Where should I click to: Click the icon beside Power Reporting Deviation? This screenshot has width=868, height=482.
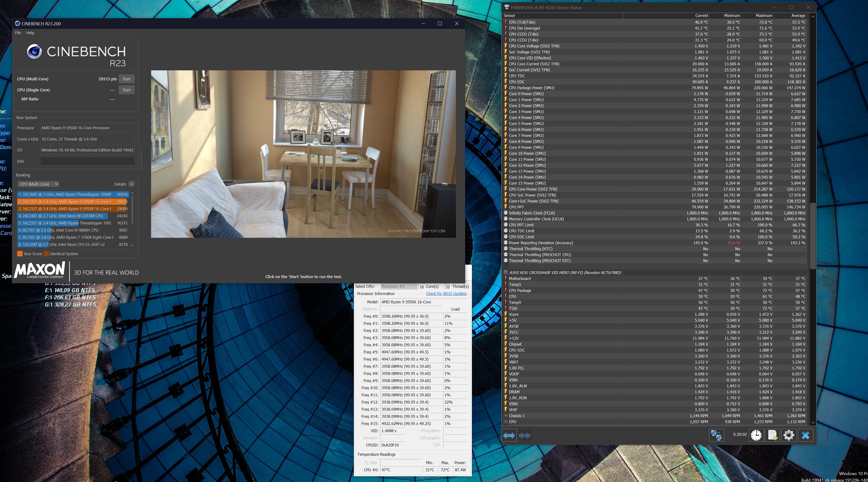pos(505,243)
